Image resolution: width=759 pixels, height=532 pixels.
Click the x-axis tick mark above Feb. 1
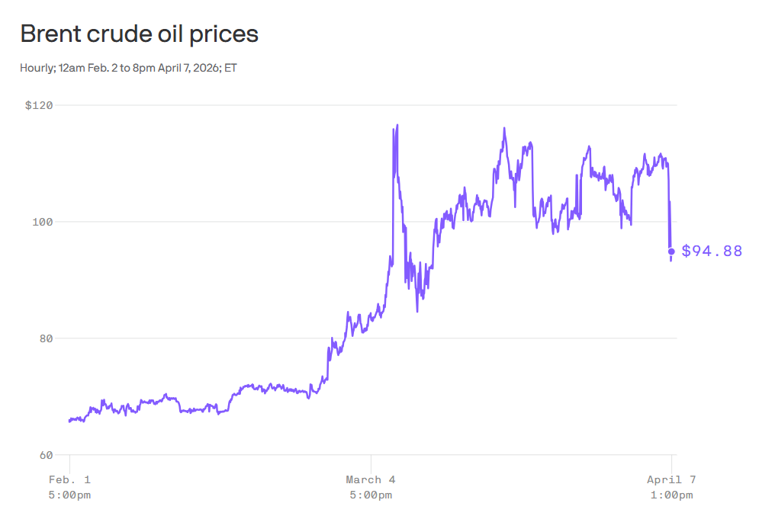(69, 460)
